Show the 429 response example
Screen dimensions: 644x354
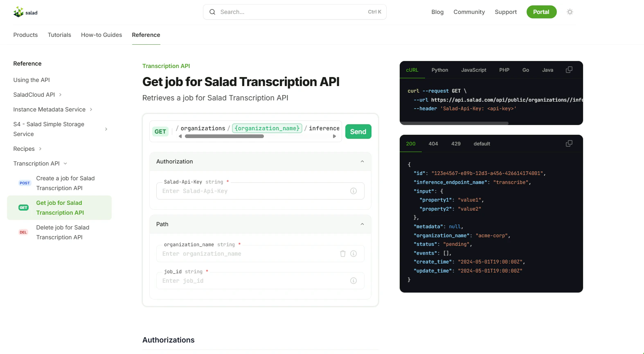[x=456, y=144]
